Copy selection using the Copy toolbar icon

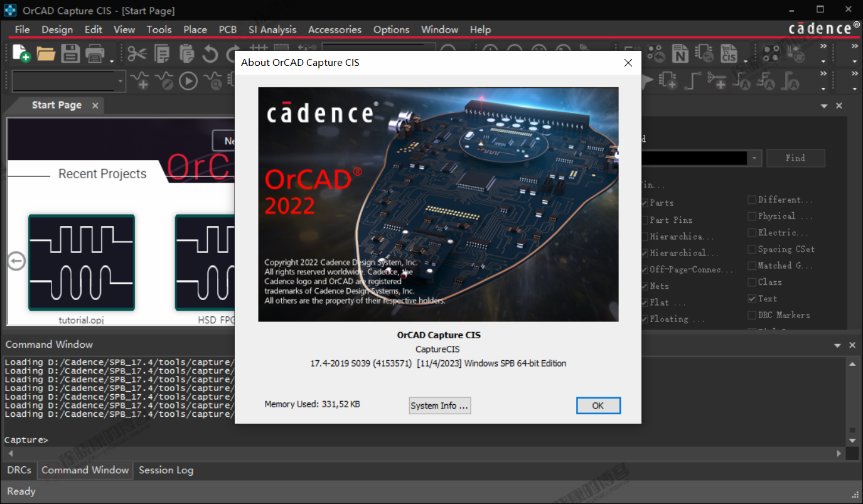[x=162, y=53]
